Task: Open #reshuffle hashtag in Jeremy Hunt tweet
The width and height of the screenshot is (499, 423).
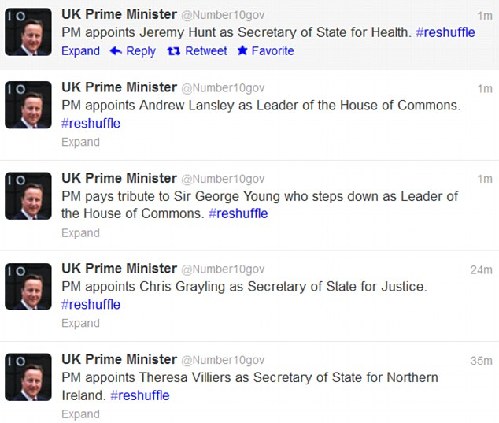Action: [446, 33]
